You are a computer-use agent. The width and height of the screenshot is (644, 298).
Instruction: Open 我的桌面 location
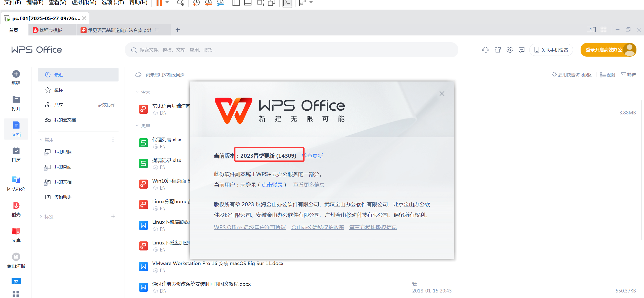pyautogui.click(x=78, y=167)
